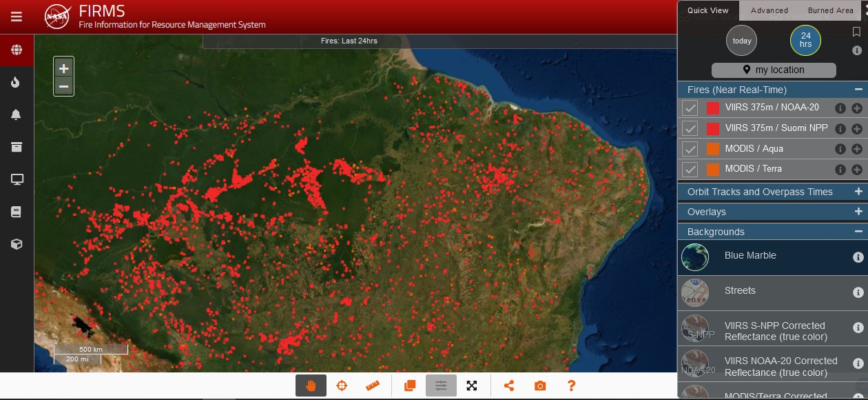Select the hand pan tool
The image size is (868, 400).
311,386
